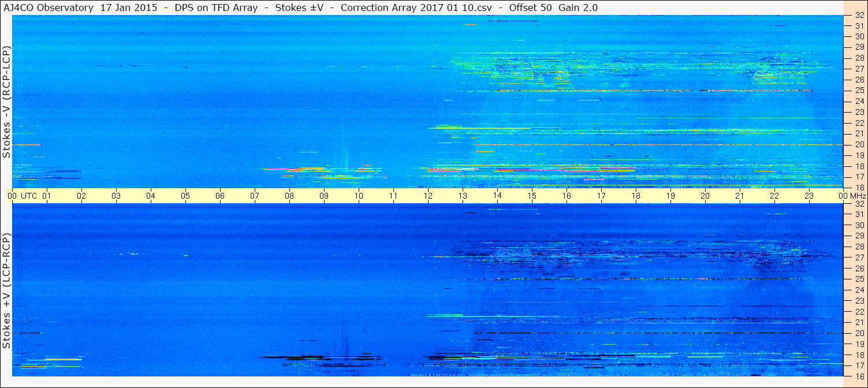Click the 21 hour marker on the time axis
The image size is (868, 388).
click(x=740, y=196)
